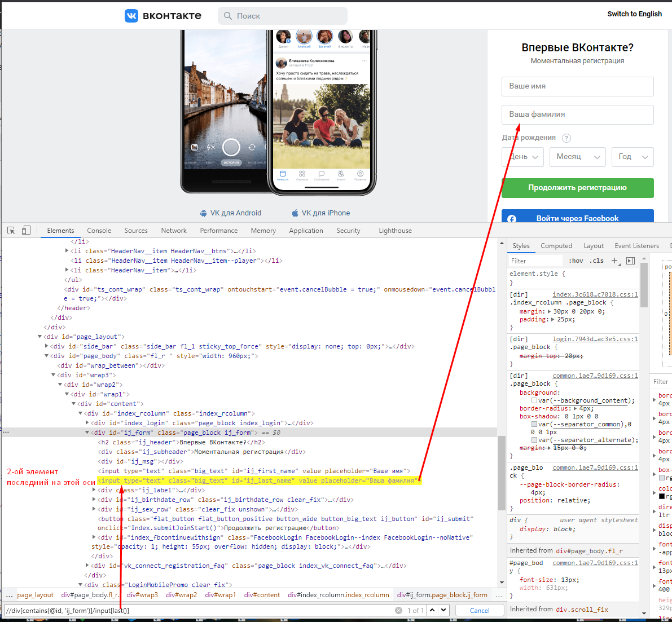Select div#content in the breadcrumb
Image resolution: width=672 pixels, height=622 pixels.
point(262,595)
